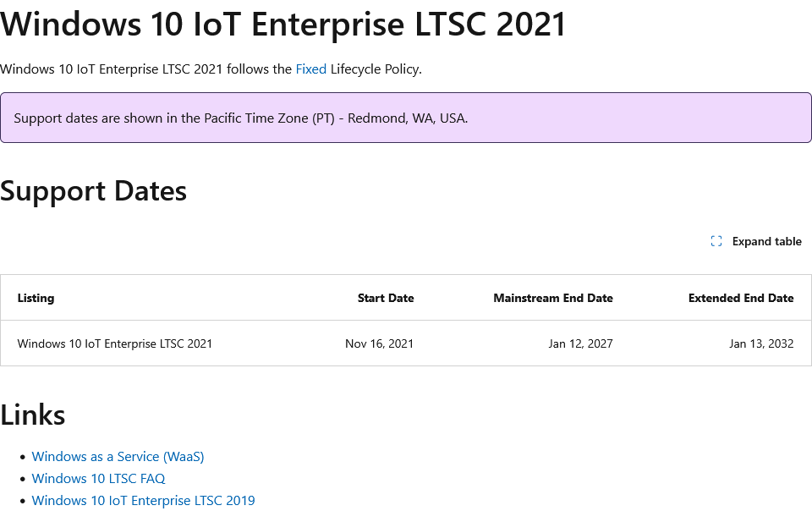This screenshot has width=812, height=511.
Task: Click the Support Dates heading
Action: click(x=93, y=190)
